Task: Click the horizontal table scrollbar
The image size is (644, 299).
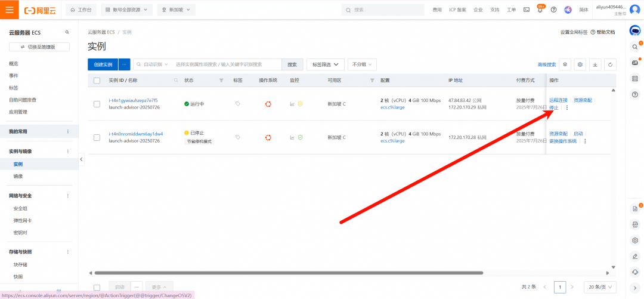Action: tap(289, 273)
